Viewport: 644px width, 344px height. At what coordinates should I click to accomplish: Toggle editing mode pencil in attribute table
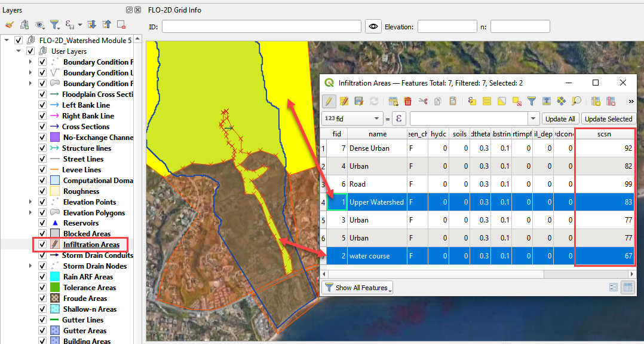(x=329, y=101)
